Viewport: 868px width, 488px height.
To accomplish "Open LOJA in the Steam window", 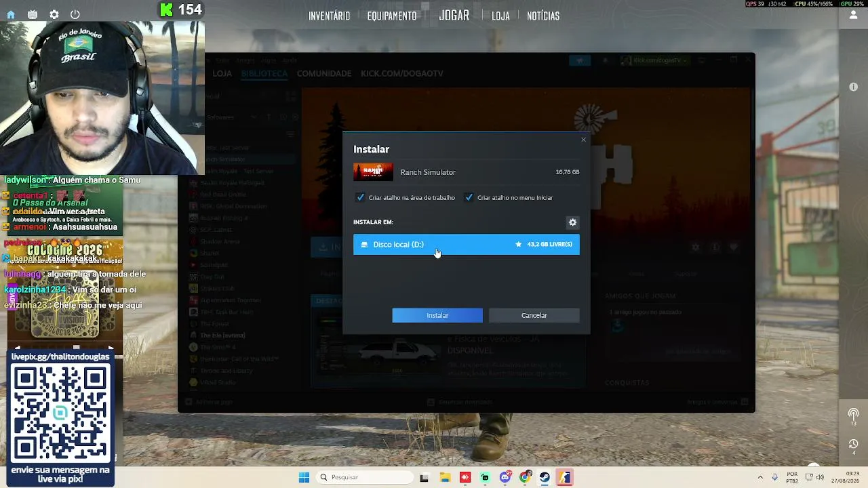I will (x=222, y=73).
